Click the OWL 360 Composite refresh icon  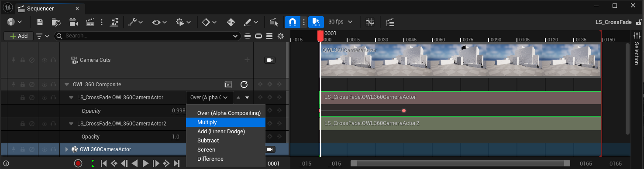pyautogui.click(x=244, y=84)
